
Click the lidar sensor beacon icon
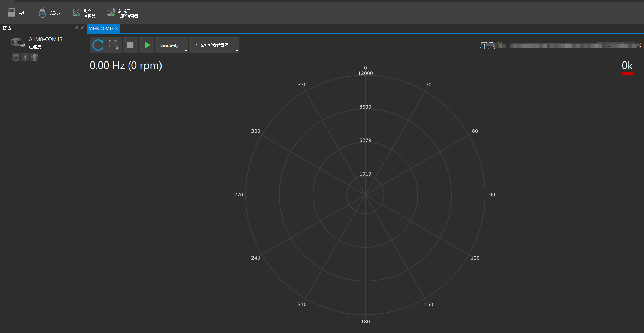[34, 57]
